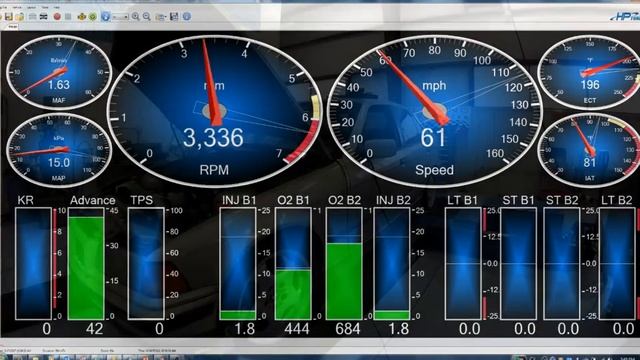640x360 pixels.
Task: Click the Open folder toolbar icon
Action: point(20,17)
